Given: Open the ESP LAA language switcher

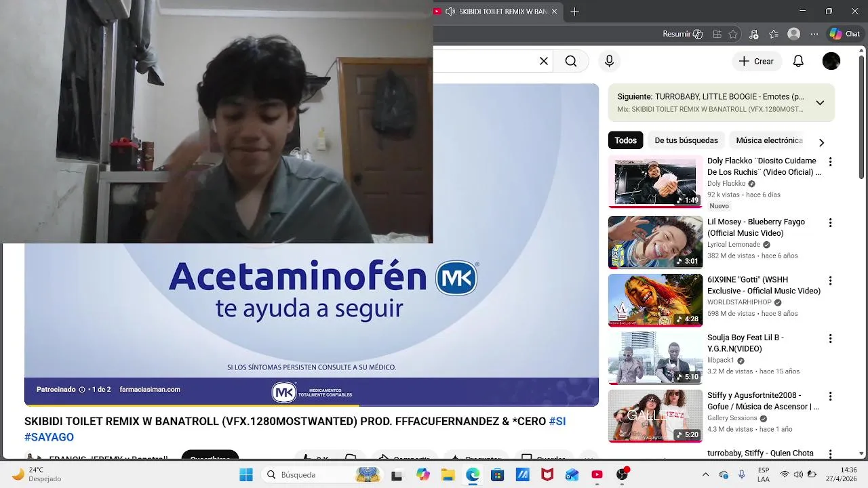Looking at the screenshot, I should [764, 474].
